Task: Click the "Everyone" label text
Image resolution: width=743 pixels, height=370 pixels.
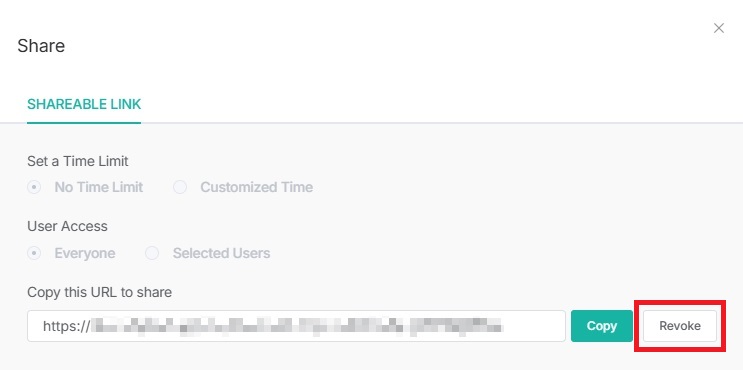Action: pyautogui.click(x=85, y=253)
